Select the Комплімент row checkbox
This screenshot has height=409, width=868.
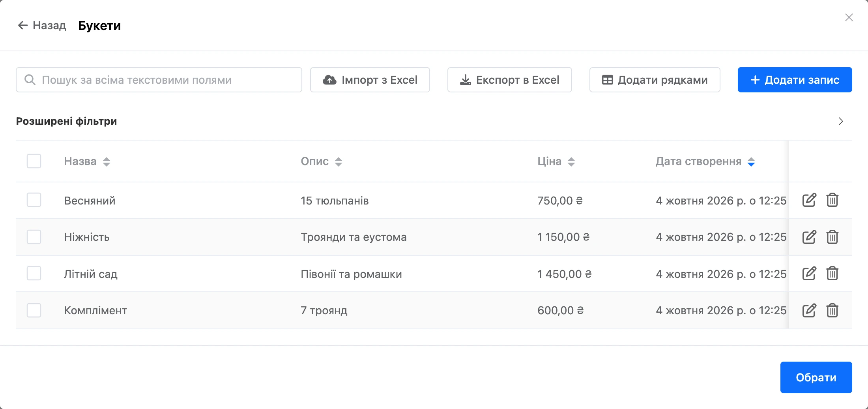[34, 310]
